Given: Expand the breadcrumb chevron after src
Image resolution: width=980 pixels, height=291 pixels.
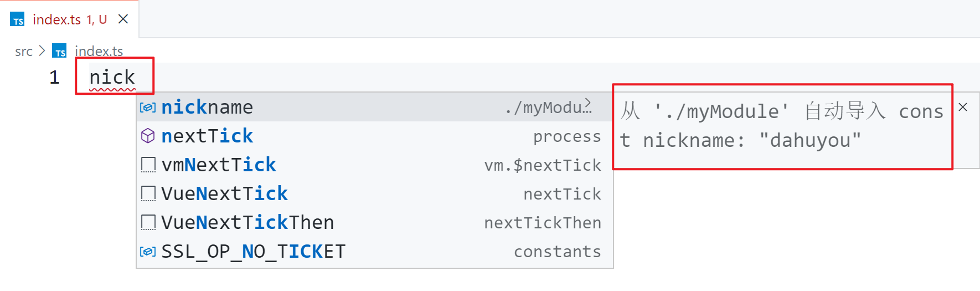Looking at the screenshot, I should 42,51.
